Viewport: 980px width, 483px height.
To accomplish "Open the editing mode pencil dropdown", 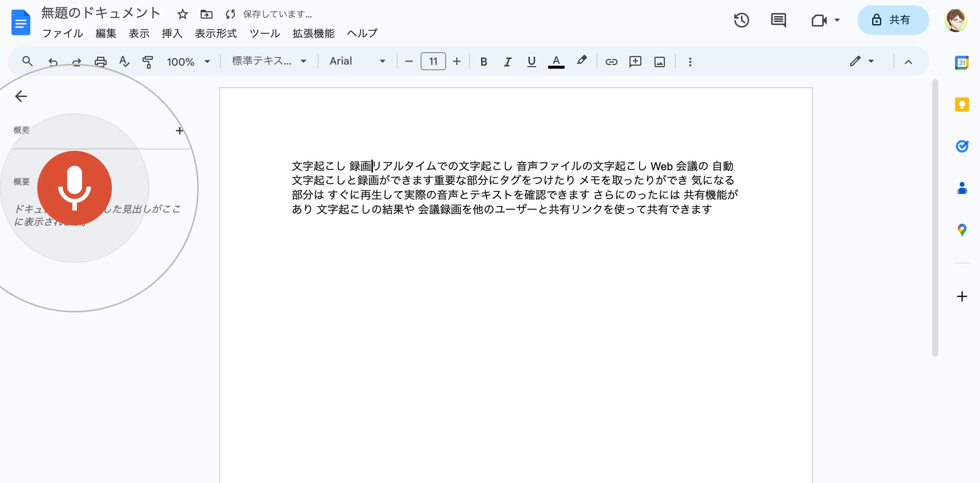I will (x=861, y=61).
